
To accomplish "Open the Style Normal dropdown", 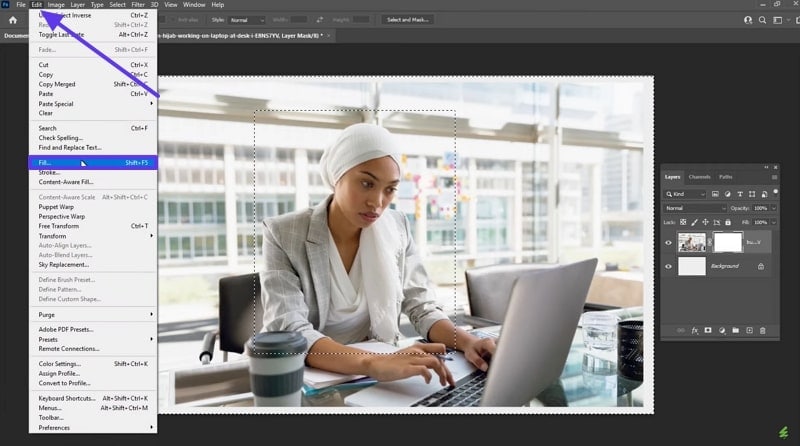I will (x=247, y=20).
